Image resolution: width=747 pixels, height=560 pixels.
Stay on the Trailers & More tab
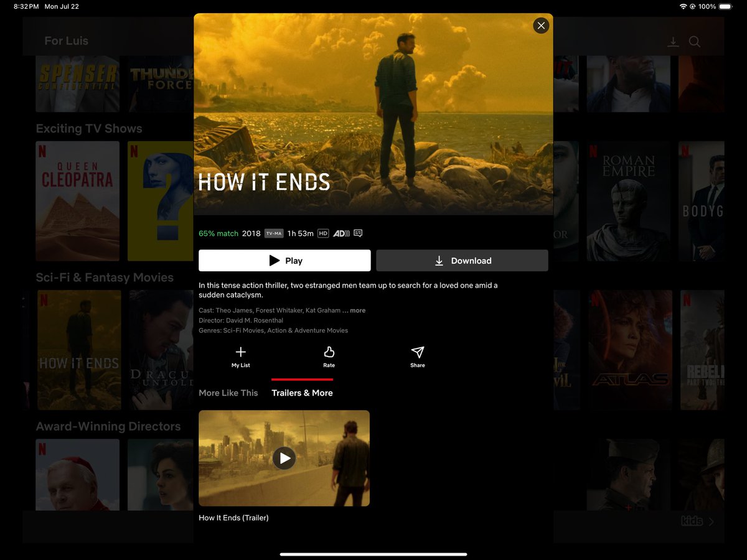click(302, 393)
